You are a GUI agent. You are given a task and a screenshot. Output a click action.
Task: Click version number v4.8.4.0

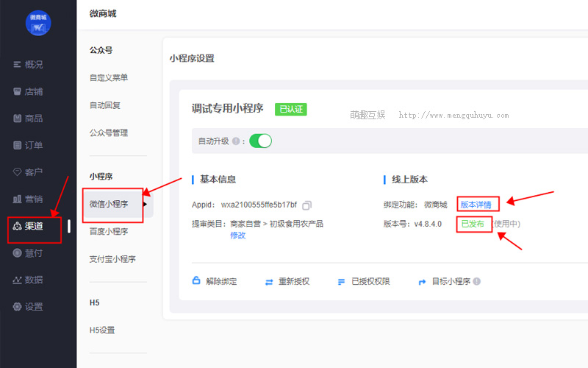[428, 224]
